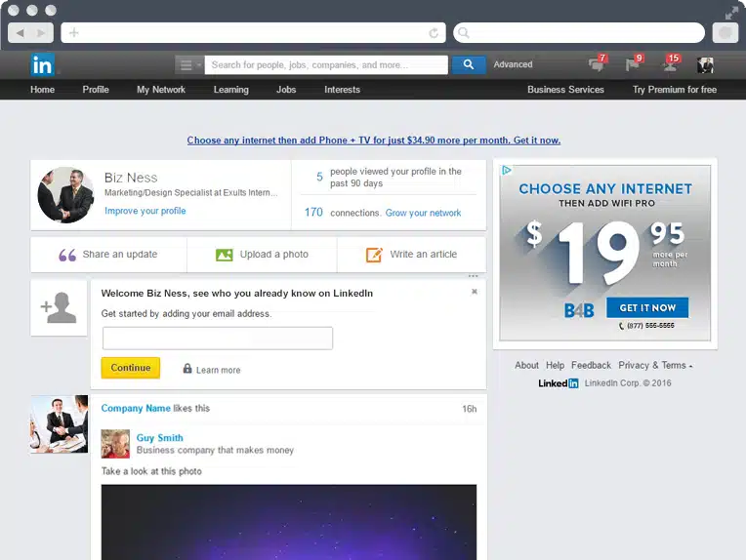Click the browser back arrow
This screenshot has width=746, height=560.
(20, 33)
